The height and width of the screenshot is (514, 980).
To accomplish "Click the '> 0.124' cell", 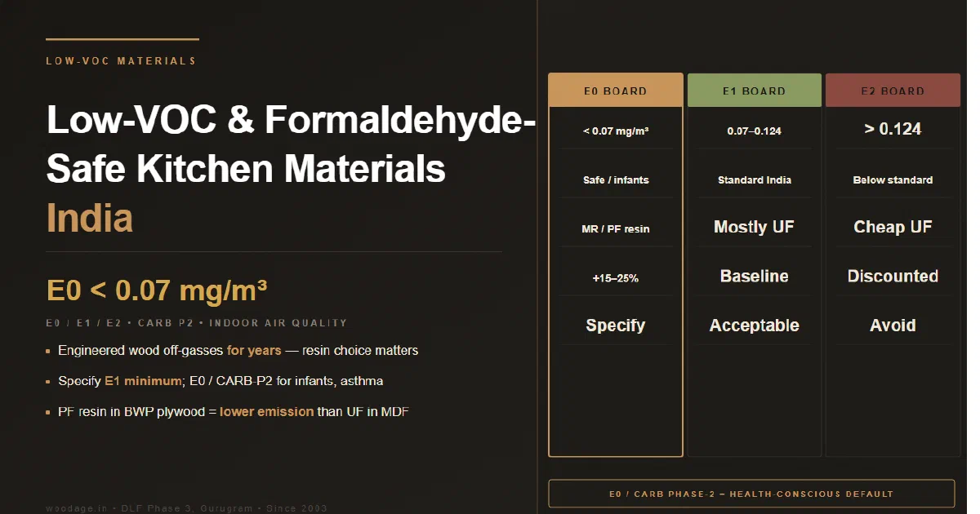I will pos(893,129).
